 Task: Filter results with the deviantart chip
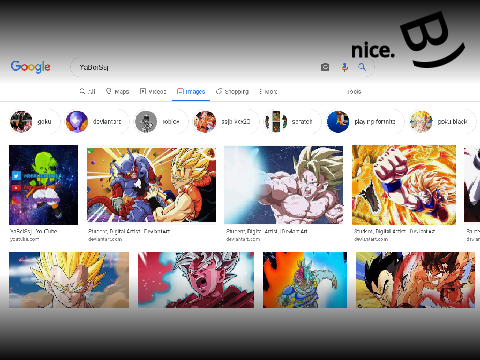click(x=97, y=122)
